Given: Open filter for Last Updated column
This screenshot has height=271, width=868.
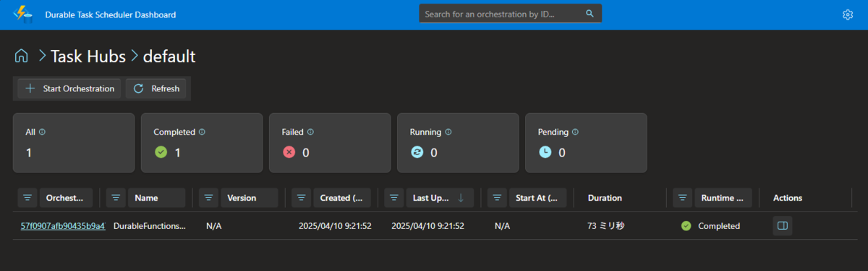Looking at the screenshot, I should 394,198.
